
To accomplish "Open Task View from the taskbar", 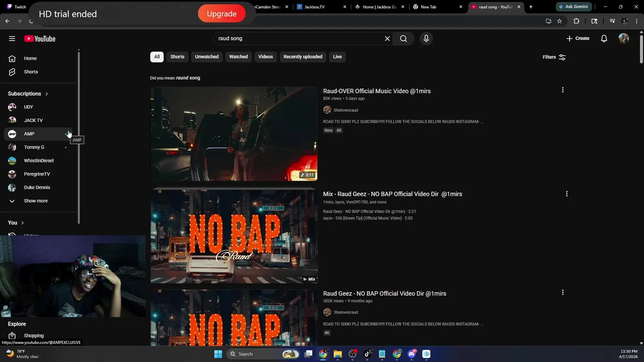I will [x=308, y=354].
